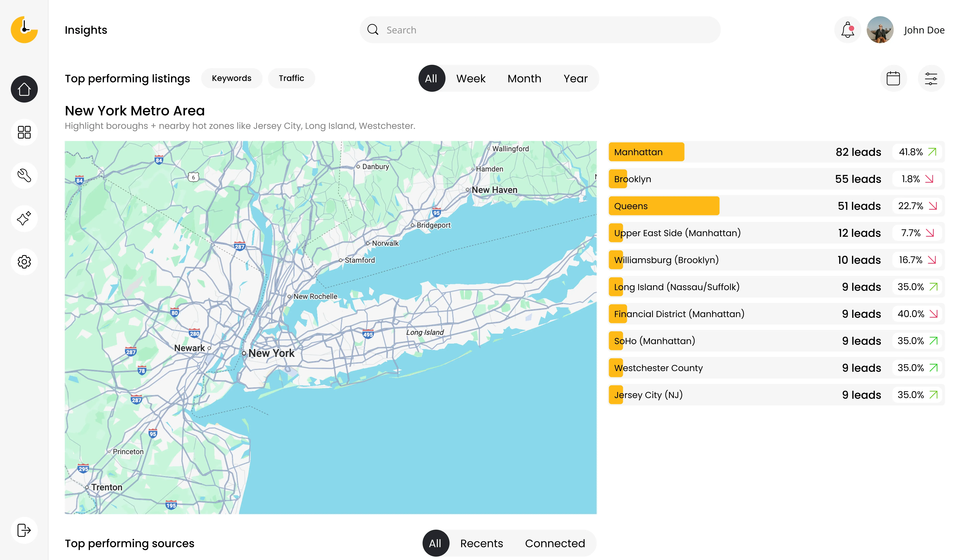Click the AI sparkle icon
The image size is (972, 560).
(x=24, y=218)
